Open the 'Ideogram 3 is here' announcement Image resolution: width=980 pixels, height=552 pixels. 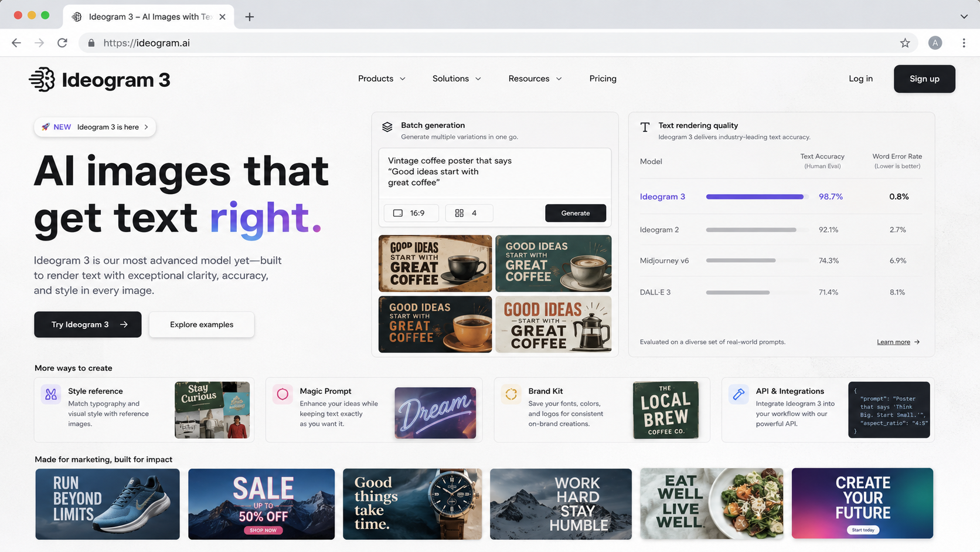[95, 127]
